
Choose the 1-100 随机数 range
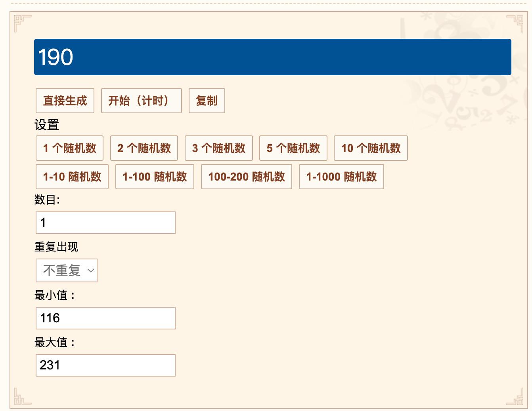point(155,177)
